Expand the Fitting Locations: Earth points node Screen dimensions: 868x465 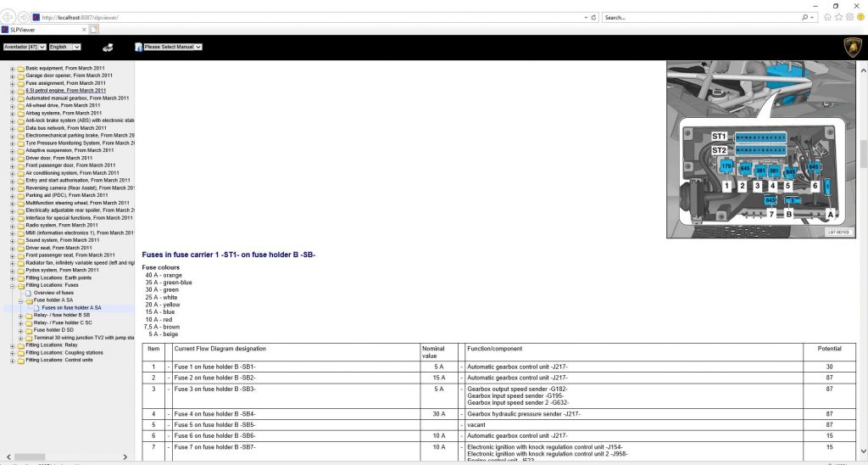click(x=12, y=278)
